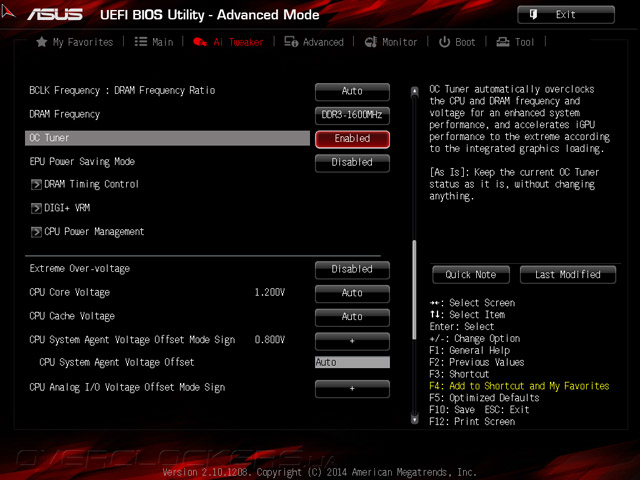Screen dimensions: 640x480
Task: Click F1: General Help hint
Action: point(470,351)
